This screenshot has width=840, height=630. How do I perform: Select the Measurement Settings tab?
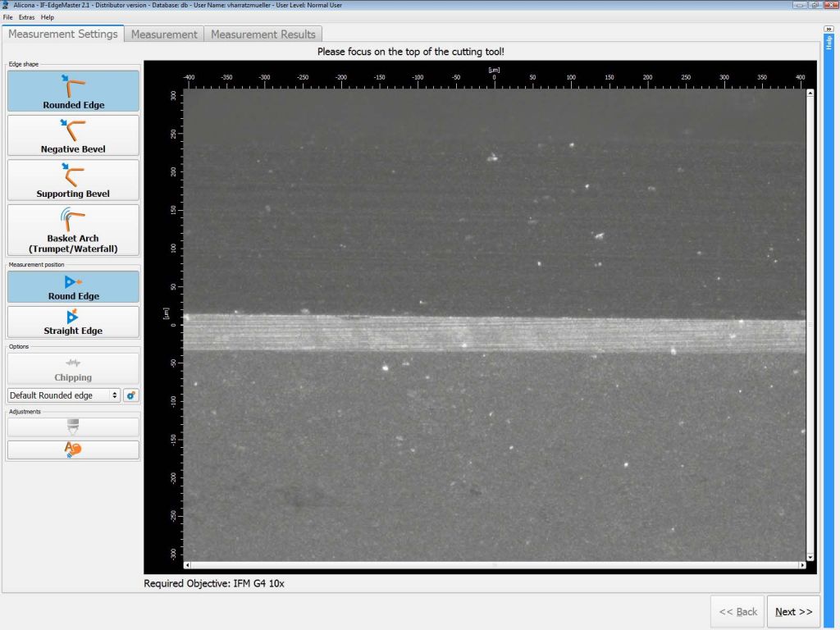pyautogui.click(x=62, y=34)
